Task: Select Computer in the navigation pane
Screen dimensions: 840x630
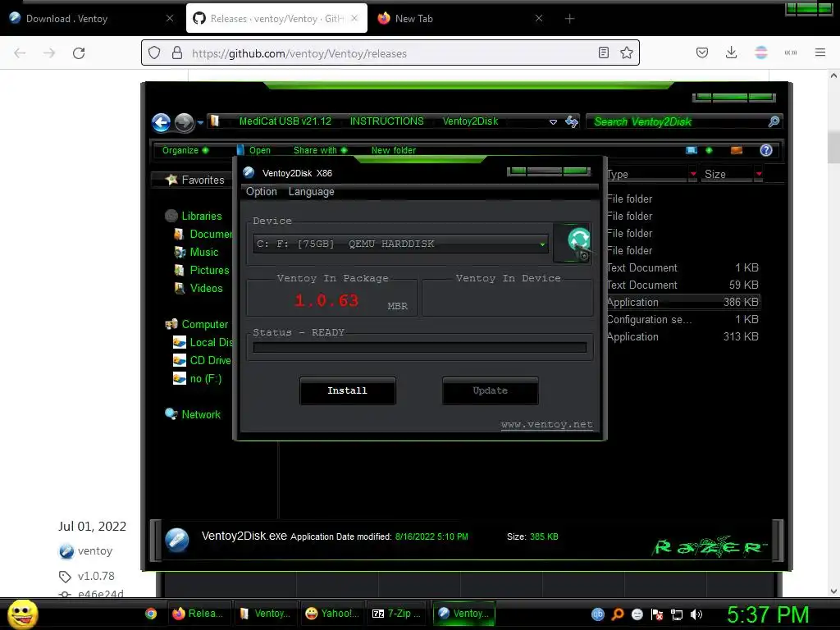Action: click(197, 324)
